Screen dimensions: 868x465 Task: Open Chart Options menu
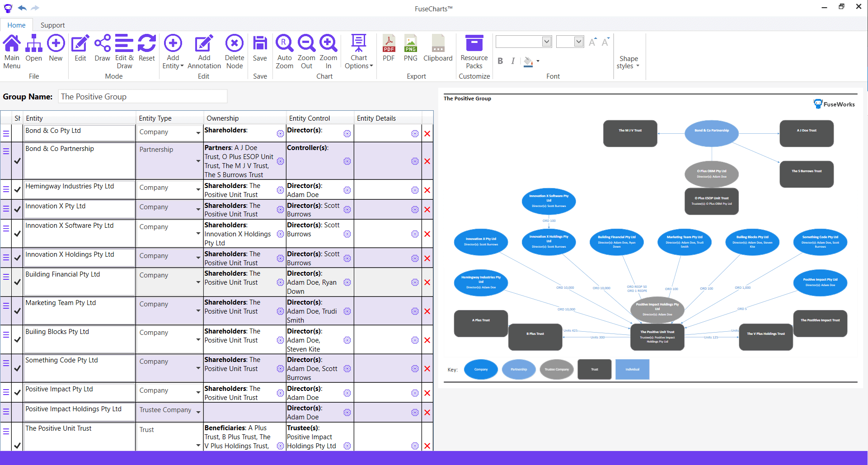[359, 52]
